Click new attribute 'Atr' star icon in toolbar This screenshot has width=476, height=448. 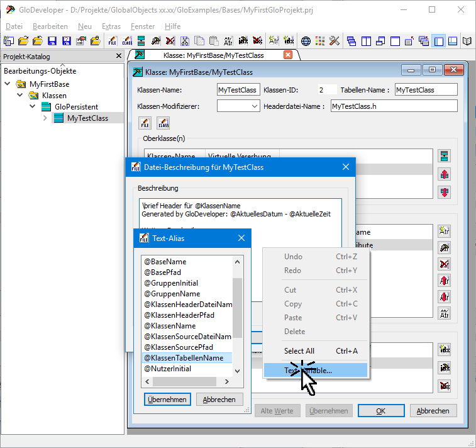click(274, 41)
